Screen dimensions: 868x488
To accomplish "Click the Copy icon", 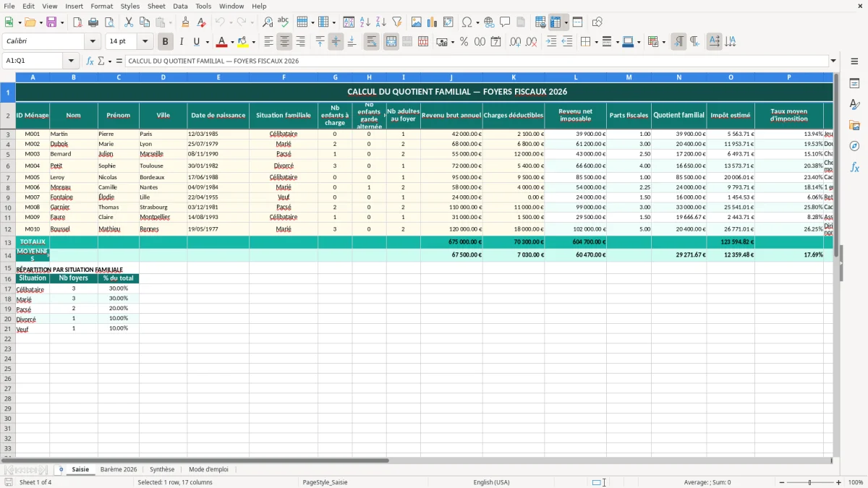I will click(x=145, y=22).
